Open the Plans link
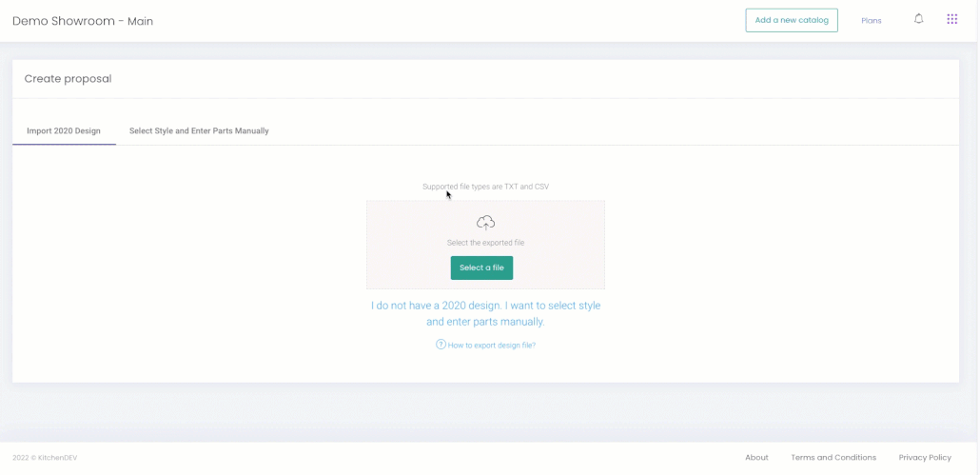The height and width of the screenshot is (475, 980). [872, 21]
